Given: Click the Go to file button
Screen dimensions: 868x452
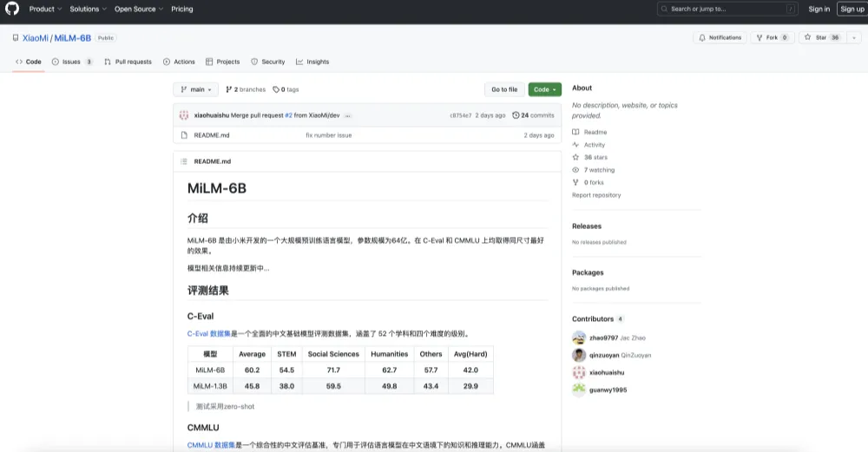Looking at the screenshot, I should (504, 89).
